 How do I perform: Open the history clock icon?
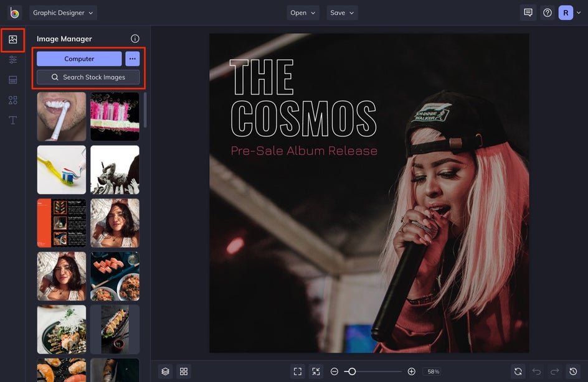[x=573, y=371]
